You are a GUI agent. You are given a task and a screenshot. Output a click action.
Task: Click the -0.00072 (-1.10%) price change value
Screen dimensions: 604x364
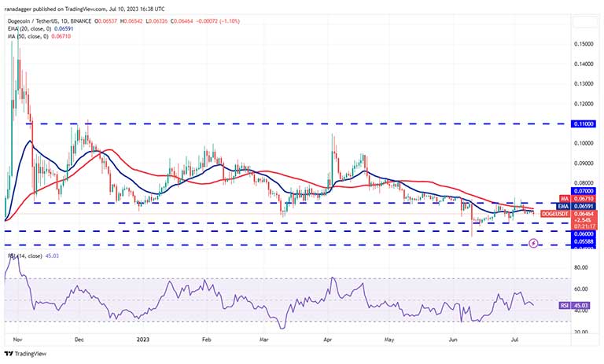coord(218,21)
